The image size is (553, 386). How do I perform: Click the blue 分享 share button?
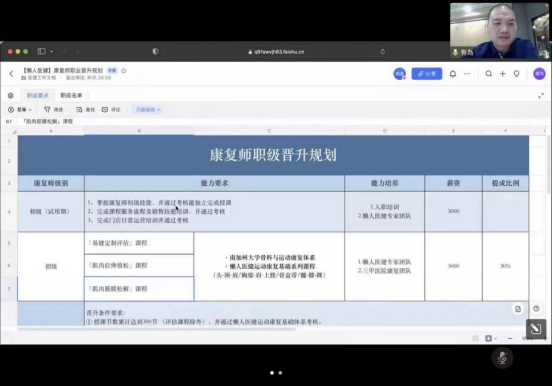click(x=426, y=74)
